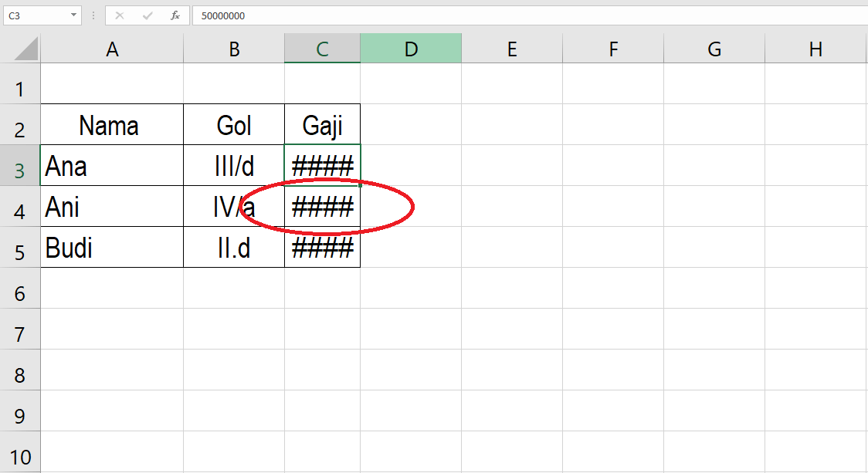The width and height of the screenshot is (868, 473).
Task: Click the #### cell in Budi's row
Action: pyautogui.click(x=322, y=248)
